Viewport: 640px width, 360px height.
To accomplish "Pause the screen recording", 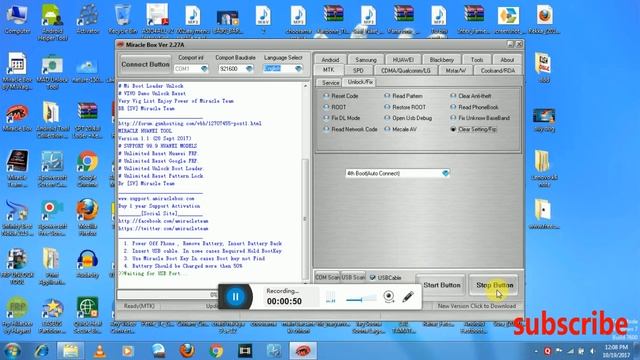I will point(236,297).
